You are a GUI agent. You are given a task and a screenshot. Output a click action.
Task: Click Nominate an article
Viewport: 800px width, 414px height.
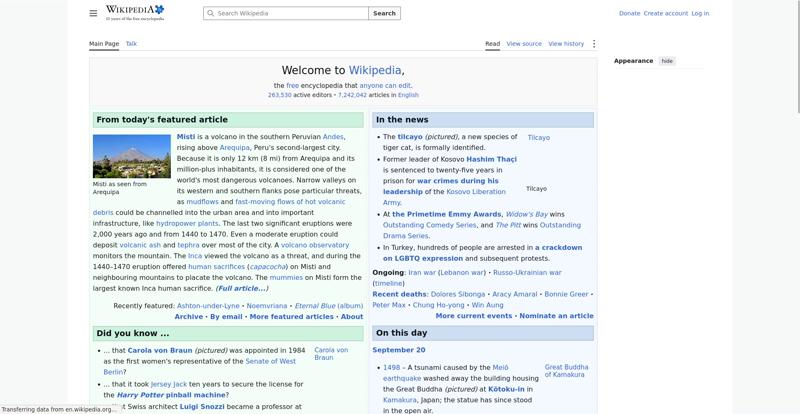tap(556, 316)
